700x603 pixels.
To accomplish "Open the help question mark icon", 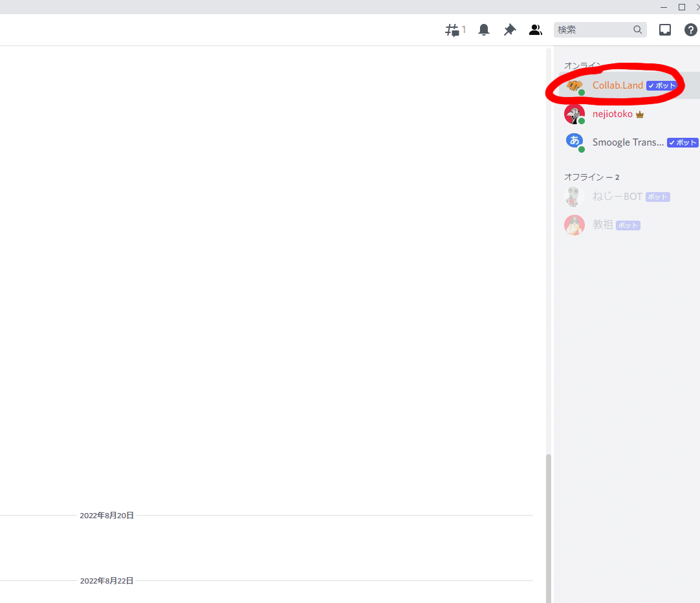I will tap(690, 29).
